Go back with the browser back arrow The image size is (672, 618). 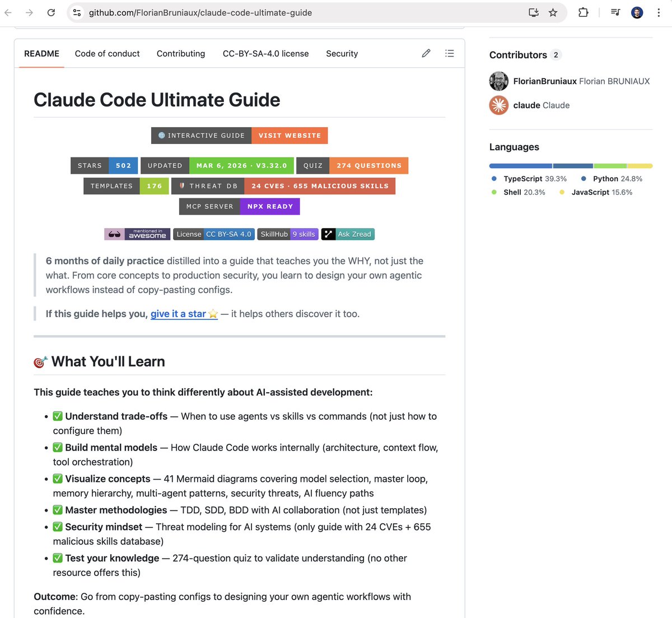point(8,12)
